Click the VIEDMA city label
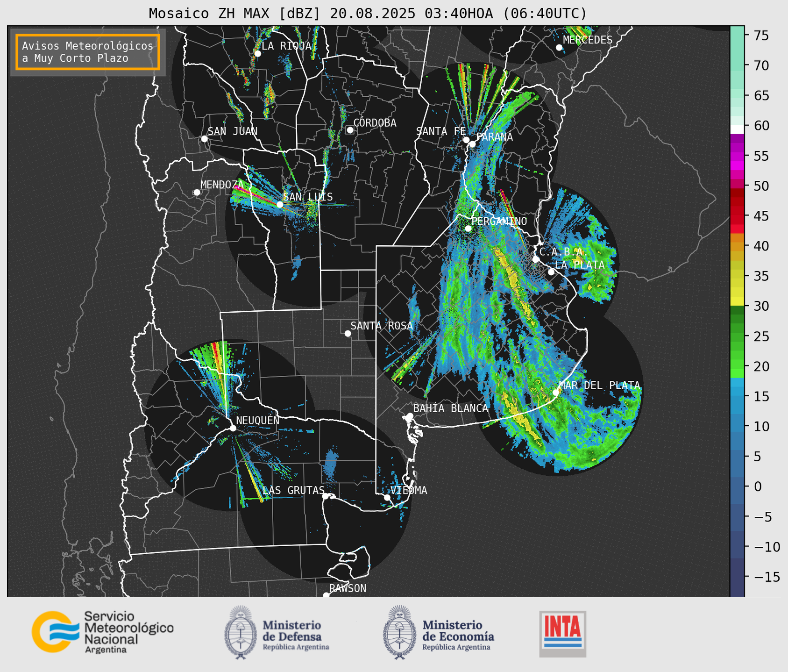 point(409,490)
